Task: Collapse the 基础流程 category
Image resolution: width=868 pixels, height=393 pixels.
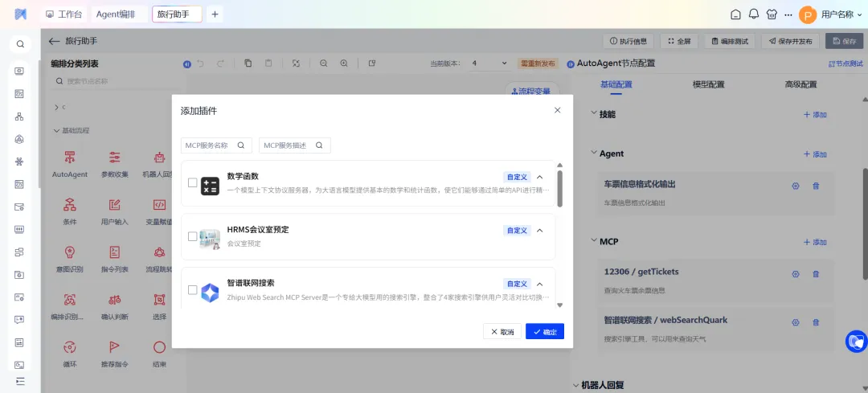Action: coord(56,131)
